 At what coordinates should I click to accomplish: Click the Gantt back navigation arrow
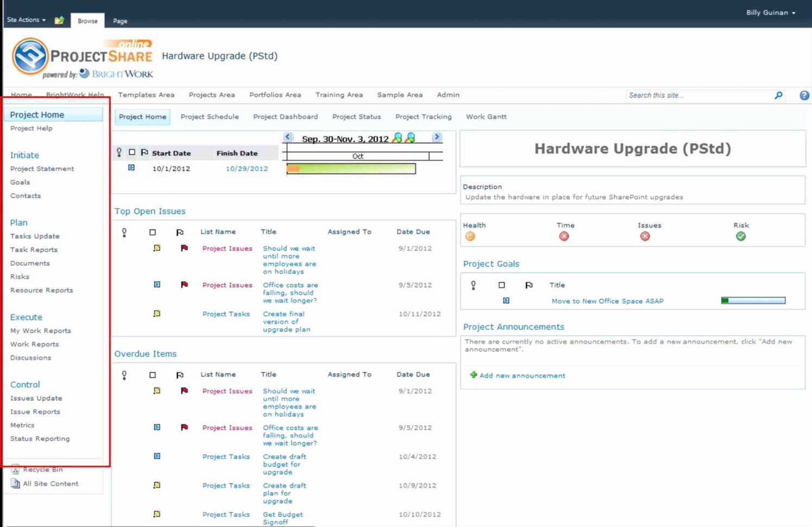[288, 137]
